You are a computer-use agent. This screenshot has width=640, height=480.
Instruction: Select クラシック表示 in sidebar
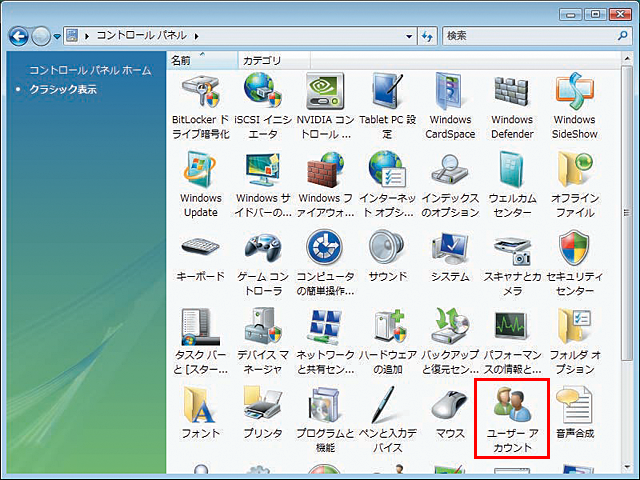63,89
